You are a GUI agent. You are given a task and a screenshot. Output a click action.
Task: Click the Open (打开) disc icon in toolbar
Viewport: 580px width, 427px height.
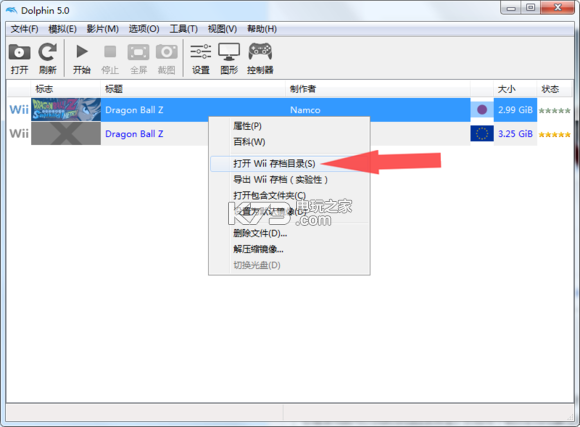(19, 53)
